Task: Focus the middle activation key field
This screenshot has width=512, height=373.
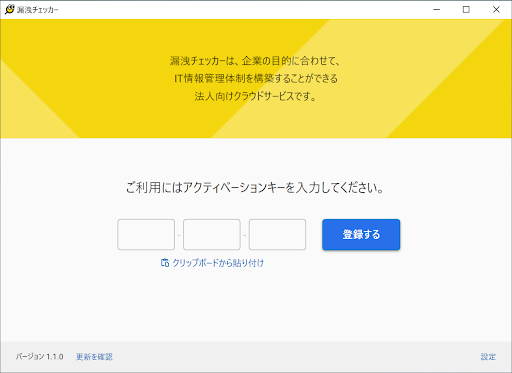Action: click(212, 234)
